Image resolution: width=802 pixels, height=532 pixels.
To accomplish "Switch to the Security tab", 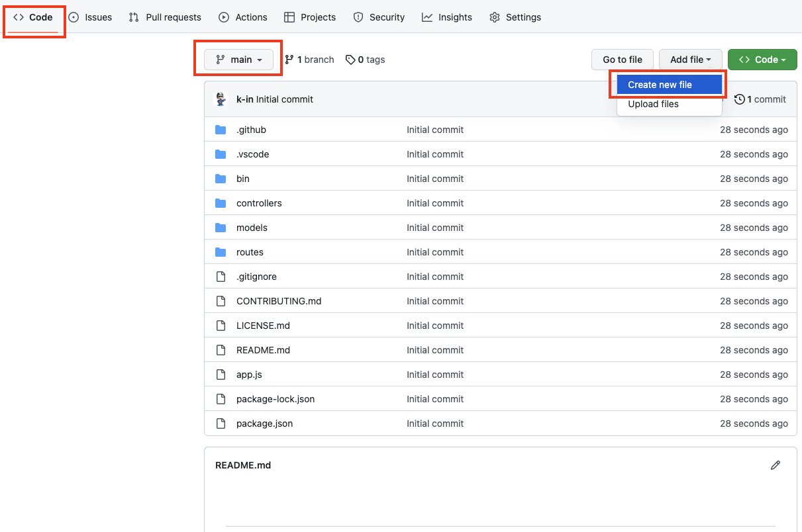I will [379, 17].
